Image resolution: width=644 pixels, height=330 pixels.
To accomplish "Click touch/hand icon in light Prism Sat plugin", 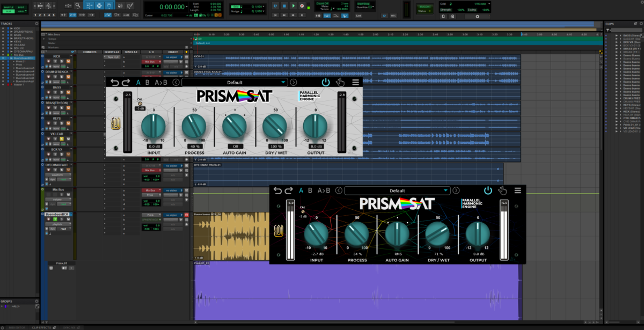I will 340,82.
